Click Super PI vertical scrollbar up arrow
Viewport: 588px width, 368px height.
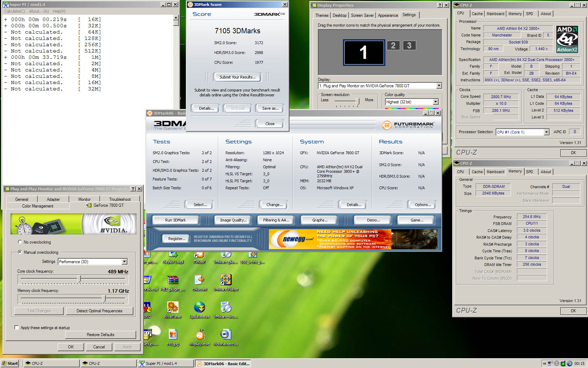coord(176,18)
